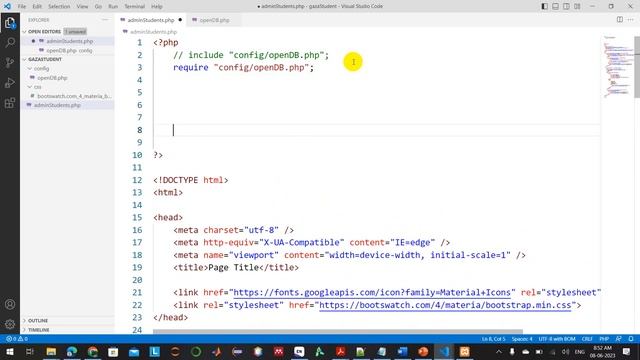Open openDB.php under config folder
This screenshot has width=640, height=360.
pos(67,78)
